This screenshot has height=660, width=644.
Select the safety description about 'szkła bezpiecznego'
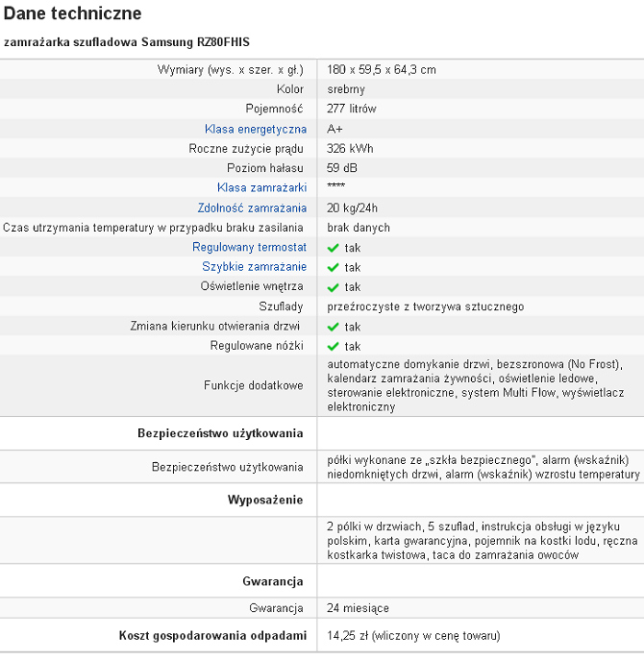[x=483, y=467]
